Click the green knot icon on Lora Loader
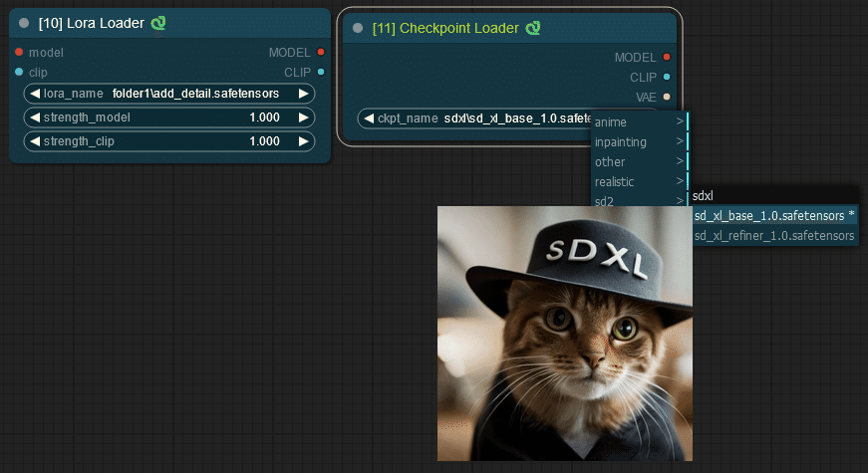Viewport: 868px width, 473px height. [158, 23]
